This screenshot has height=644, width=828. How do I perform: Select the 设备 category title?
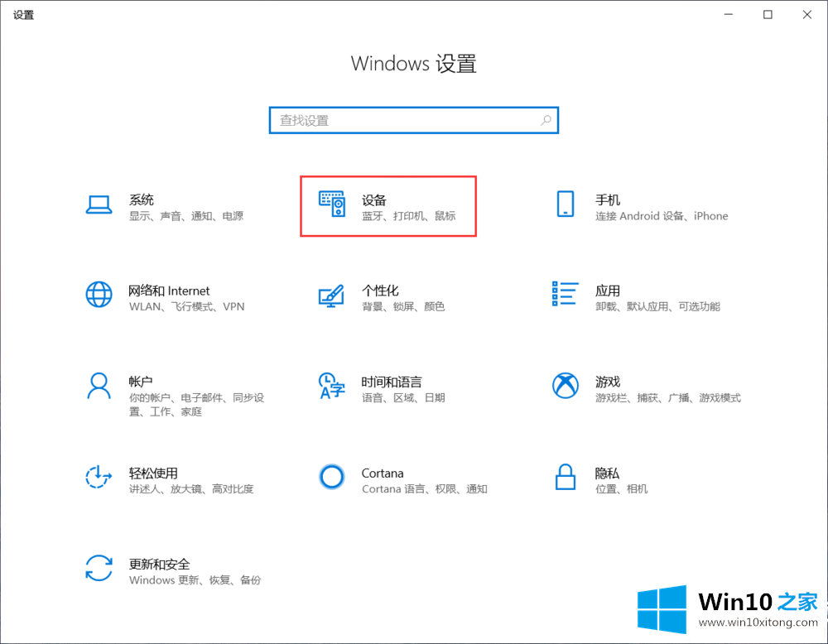(374, 200)
